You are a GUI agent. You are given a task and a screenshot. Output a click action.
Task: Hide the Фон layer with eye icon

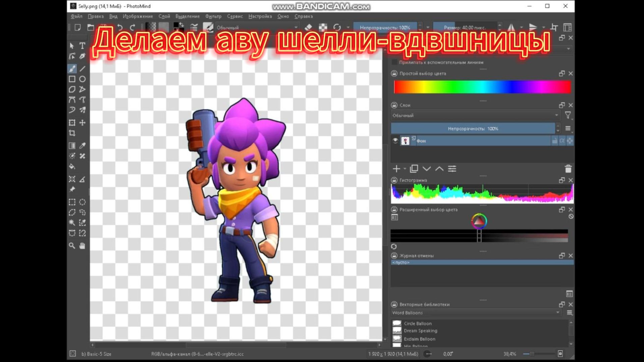395,141
